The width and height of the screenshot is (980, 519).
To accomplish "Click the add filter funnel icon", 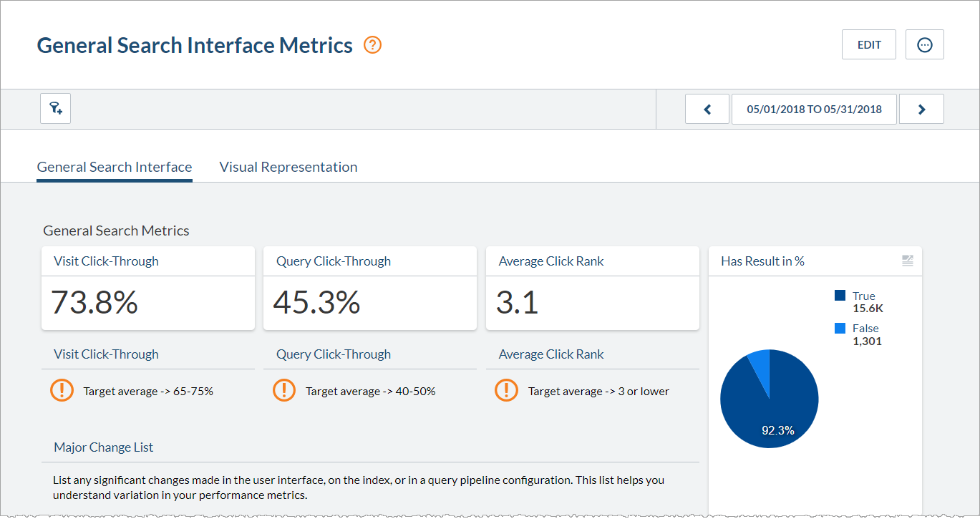I will (x=56, y=109).
